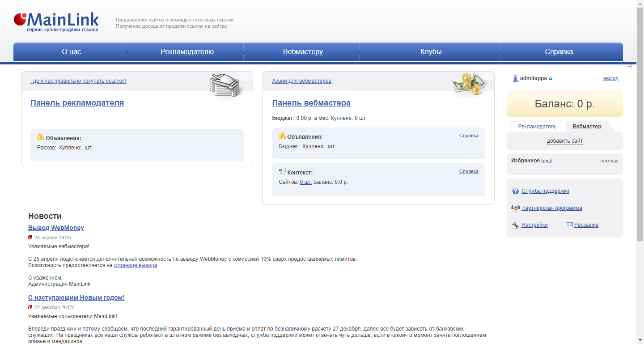Click the hand-on-stack advertiser panel image

tap(225, 85)
